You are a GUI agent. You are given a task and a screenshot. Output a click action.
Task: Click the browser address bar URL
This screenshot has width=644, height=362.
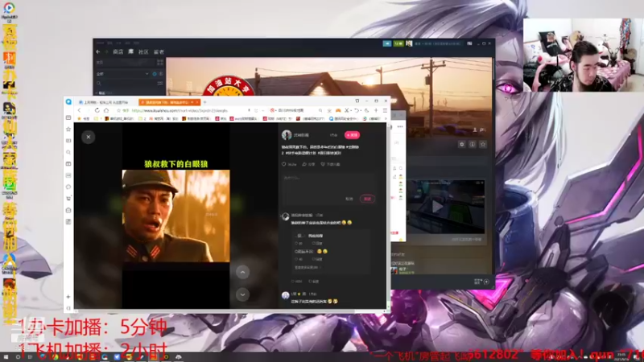pos(180,110)
